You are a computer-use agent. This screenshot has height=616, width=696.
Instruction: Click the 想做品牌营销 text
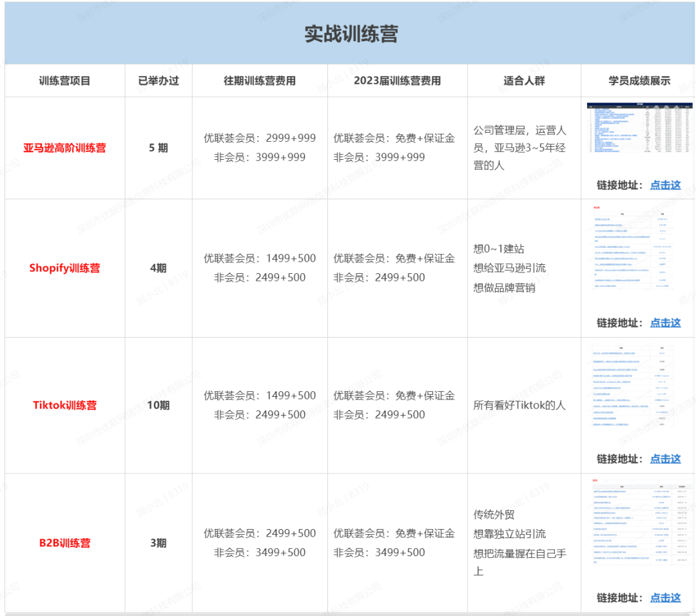tap(504, 287)
